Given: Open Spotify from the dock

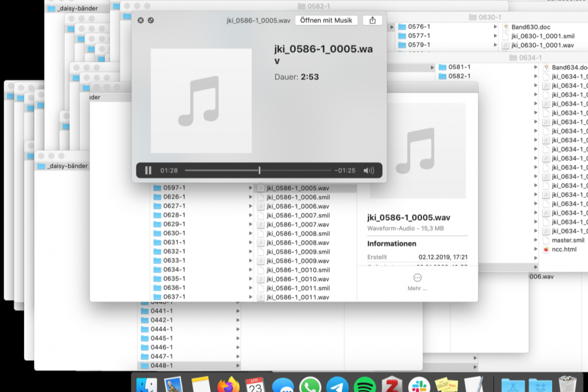Looking at the screenshot, I should click(x=365, y=384).
